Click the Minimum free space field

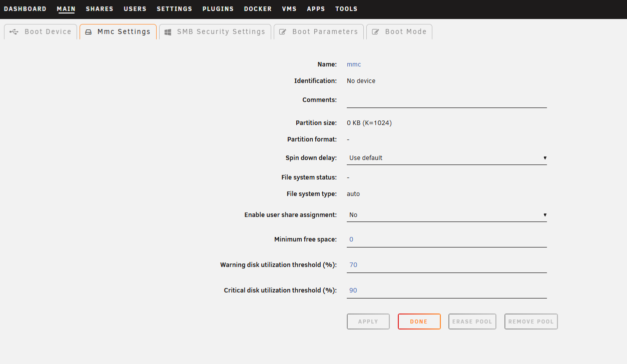(x=447, y=240)
